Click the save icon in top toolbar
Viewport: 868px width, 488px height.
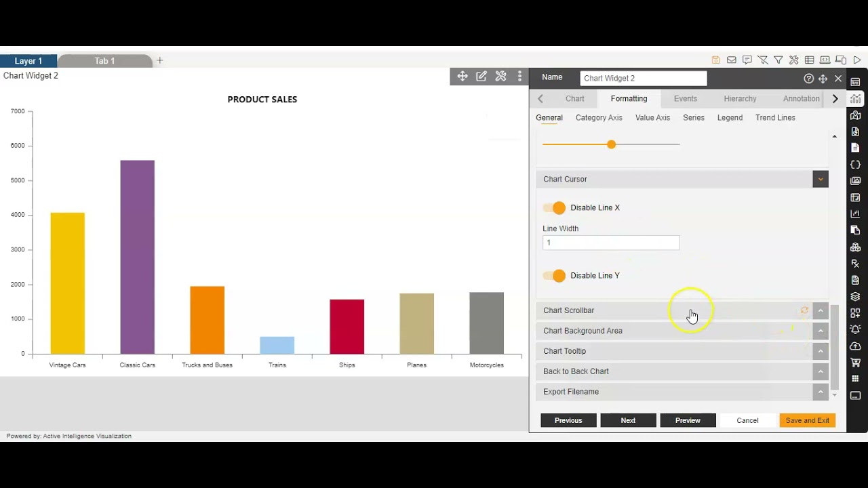point(715,60)
